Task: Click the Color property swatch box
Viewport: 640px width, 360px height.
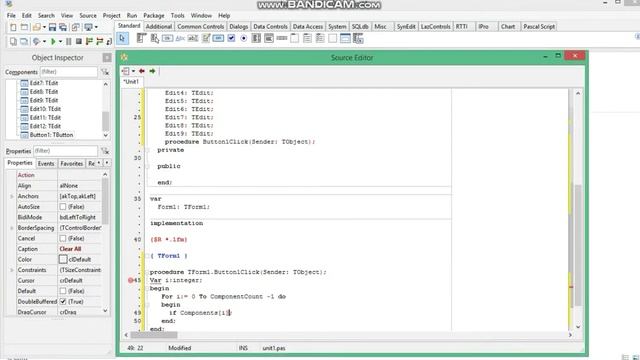Action: pyautogui.click(x=63, y=259)
